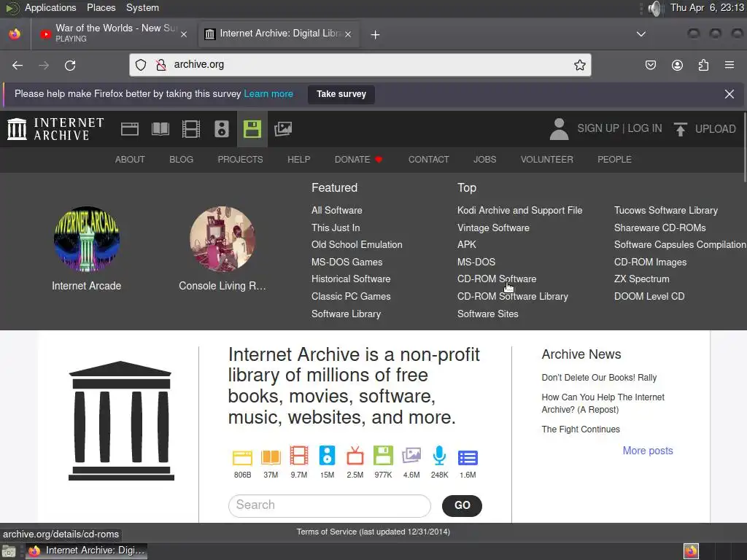Viewport: 747px width, 560px height.
Task: Click the Take survey button
Action: (x=341, y=94)
